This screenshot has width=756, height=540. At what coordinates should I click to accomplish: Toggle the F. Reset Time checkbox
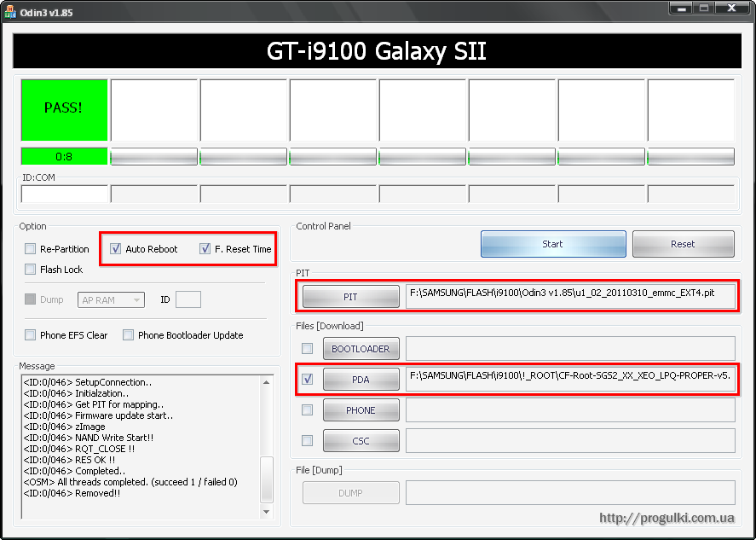pos(205,249)
